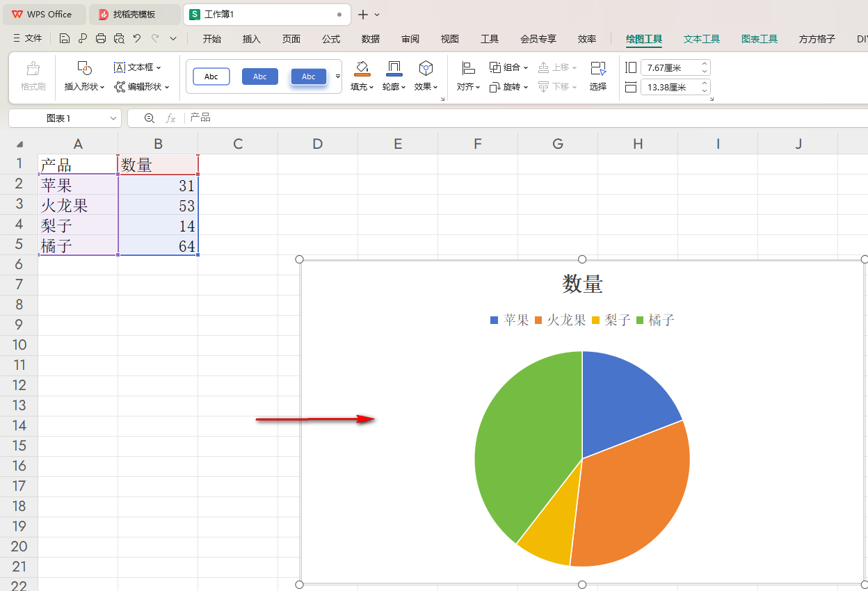Viewport: 868px width, 591px height.
Task: Click the Text Box (文本框) icon
Action: coord(120,67)
